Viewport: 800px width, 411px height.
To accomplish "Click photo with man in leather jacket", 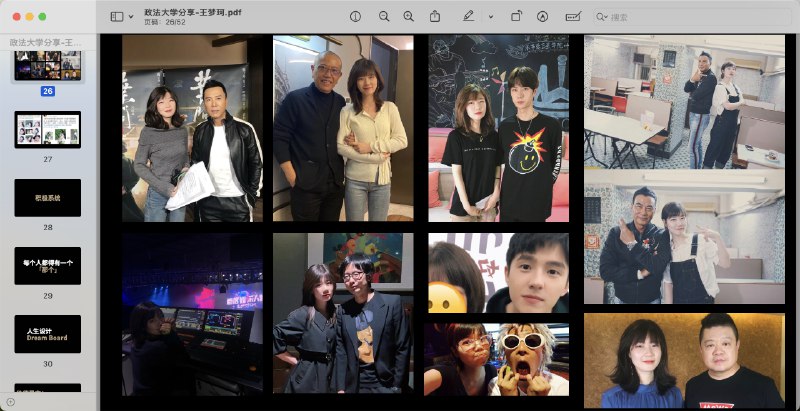I will point(192,128).
